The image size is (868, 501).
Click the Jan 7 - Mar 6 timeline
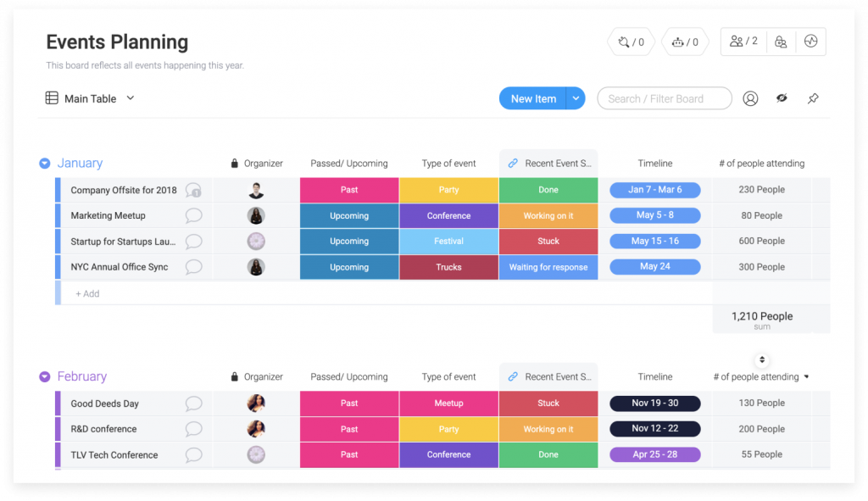[654, 190]
